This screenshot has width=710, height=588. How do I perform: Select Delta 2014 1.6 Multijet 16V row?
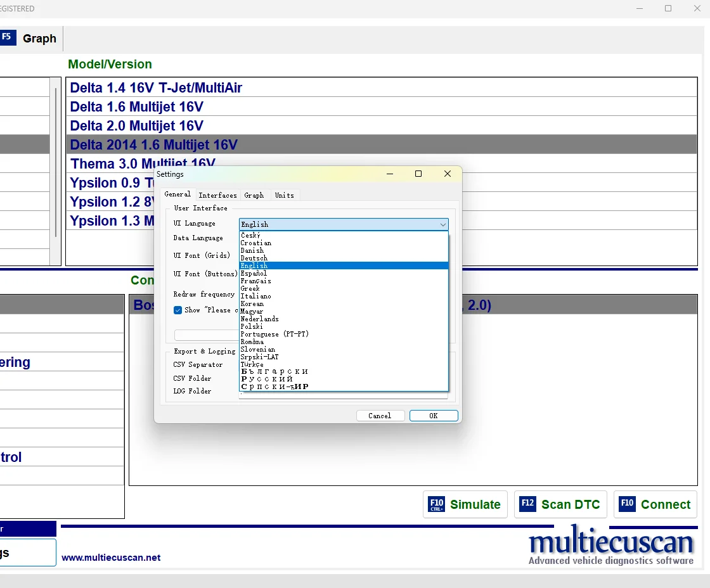(381, 144)
